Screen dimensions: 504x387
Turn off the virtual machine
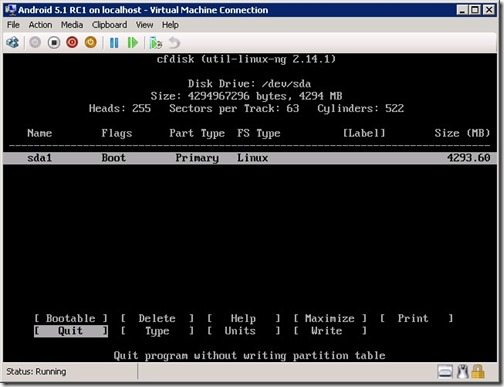54,43
